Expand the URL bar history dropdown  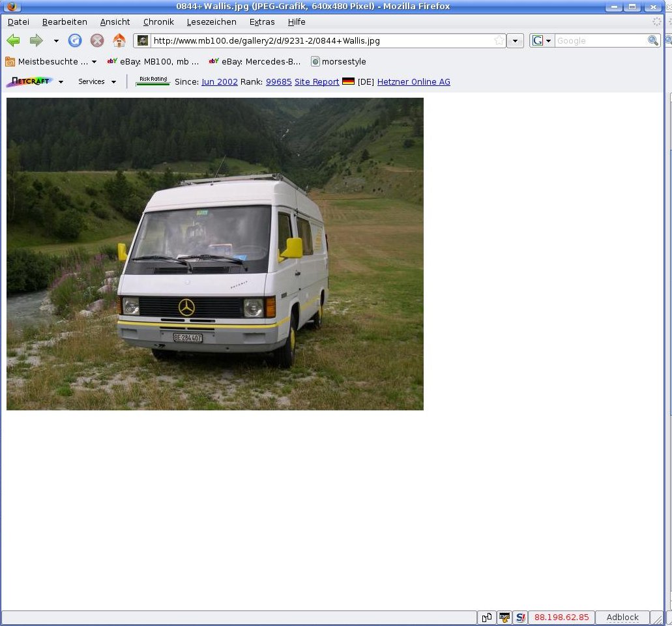point(515,40)
